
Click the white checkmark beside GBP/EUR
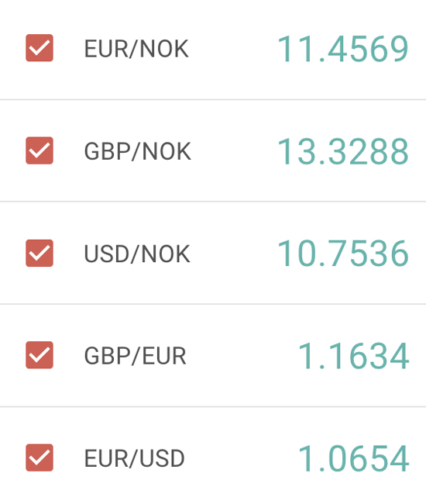pos(40,355)
